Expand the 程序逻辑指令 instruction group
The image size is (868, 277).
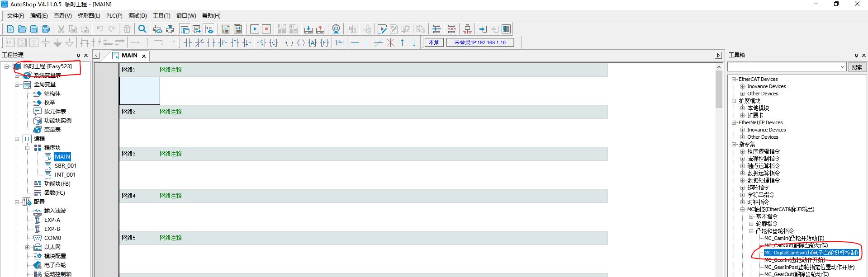coord(742,151)
